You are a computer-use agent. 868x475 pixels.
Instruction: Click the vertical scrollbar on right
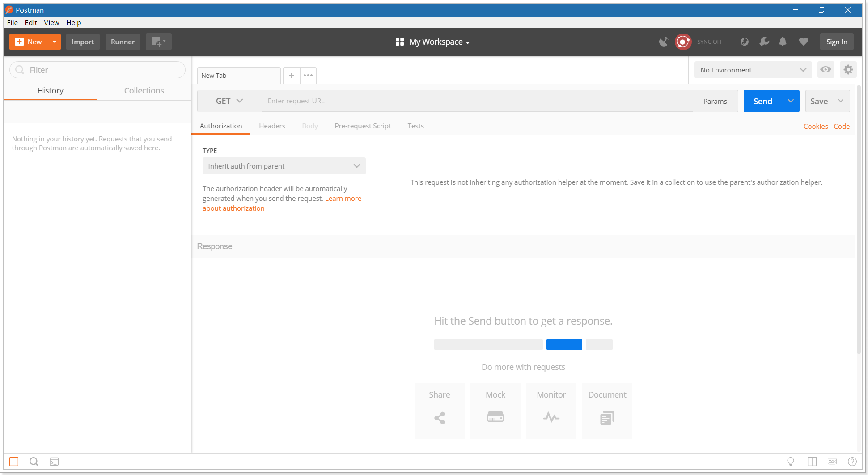859,219
